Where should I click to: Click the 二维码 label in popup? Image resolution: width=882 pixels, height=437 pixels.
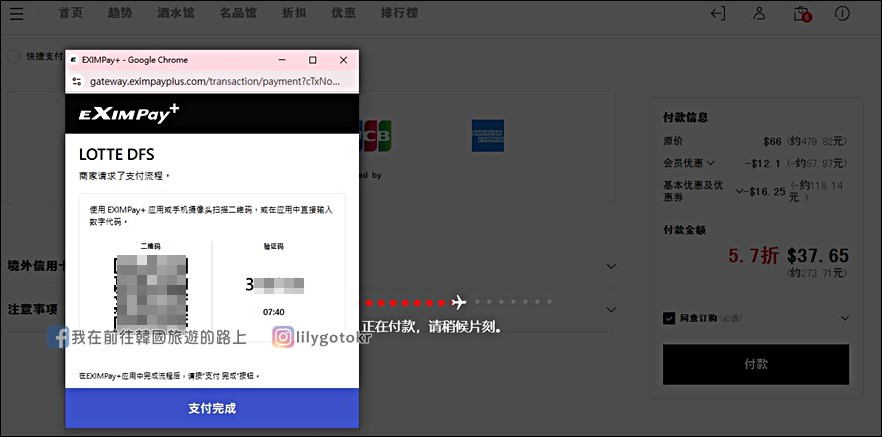pyautogui.click(x=151, y=246)
